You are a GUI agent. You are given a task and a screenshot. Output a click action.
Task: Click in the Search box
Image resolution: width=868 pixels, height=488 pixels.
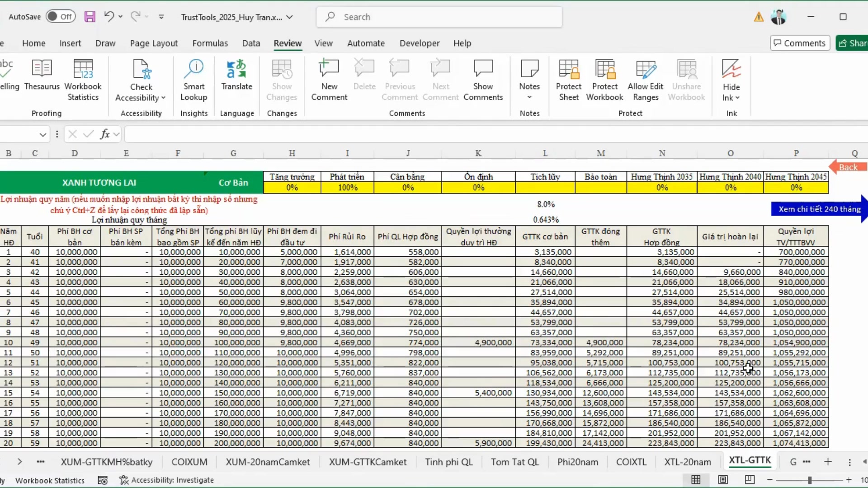pyautogui.click(x=439, y=17)
